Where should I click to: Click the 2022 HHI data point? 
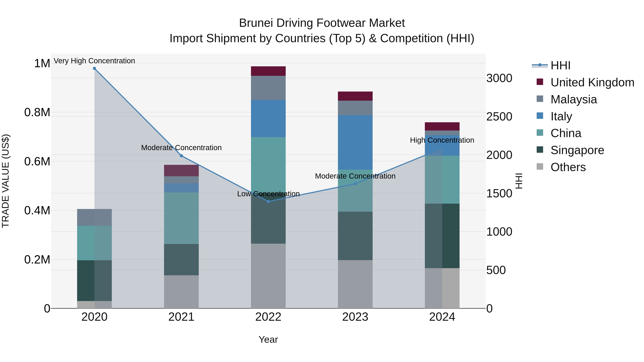tap(269, 201)
